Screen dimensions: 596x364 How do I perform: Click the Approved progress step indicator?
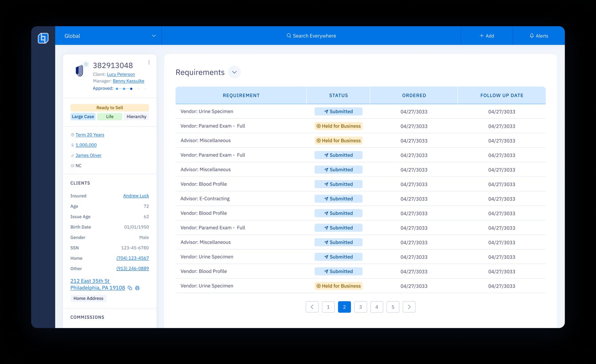coord(131,89)
